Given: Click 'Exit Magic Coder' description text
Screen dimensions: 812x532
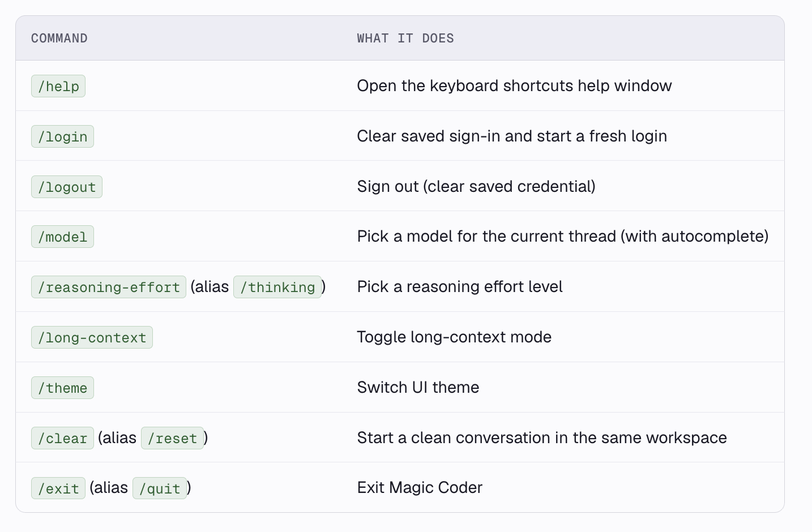Looking at the screenshot, I should [x=420, y=487].
